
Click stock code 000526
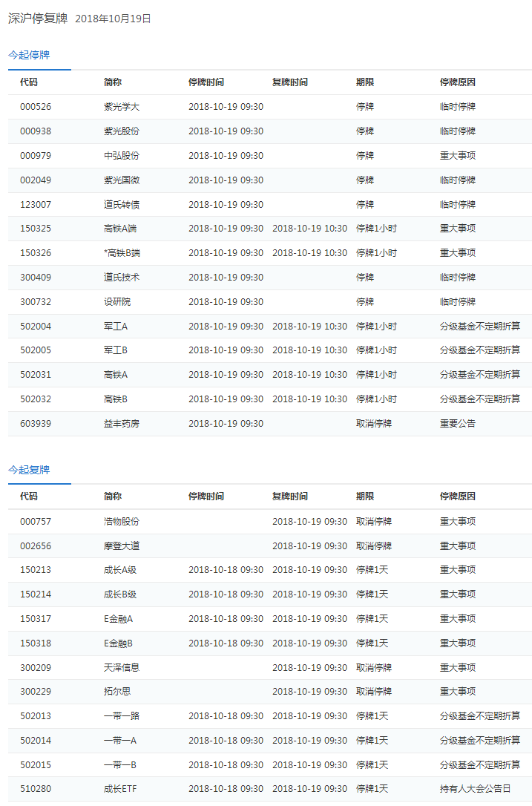click(36, 107)
